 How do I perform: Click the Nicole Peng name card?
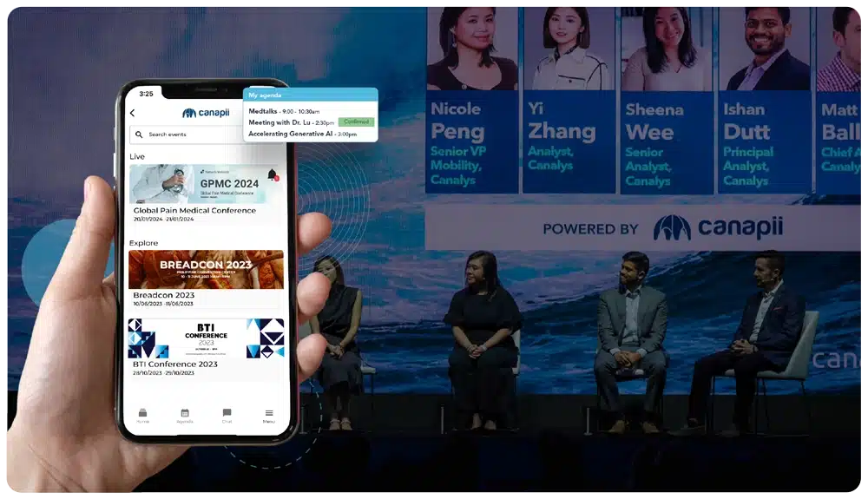click(x=471, y=142)
